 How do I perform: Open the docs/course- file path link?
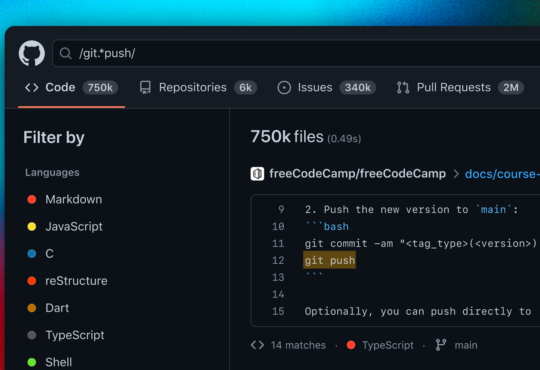tap(502, 174)
